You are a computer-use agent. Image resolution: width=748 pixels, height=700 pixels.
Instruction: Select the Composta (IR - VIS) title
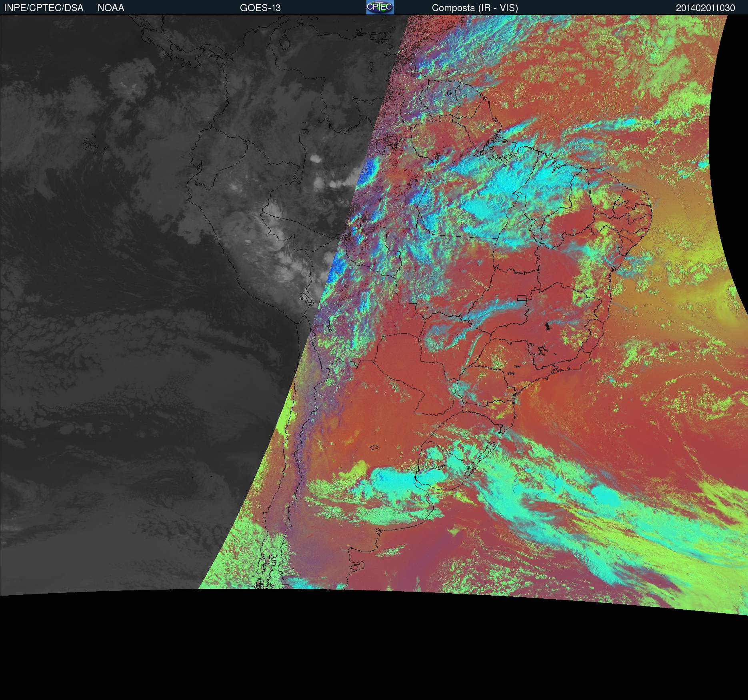pyautogui.click(x=475, y=8)
